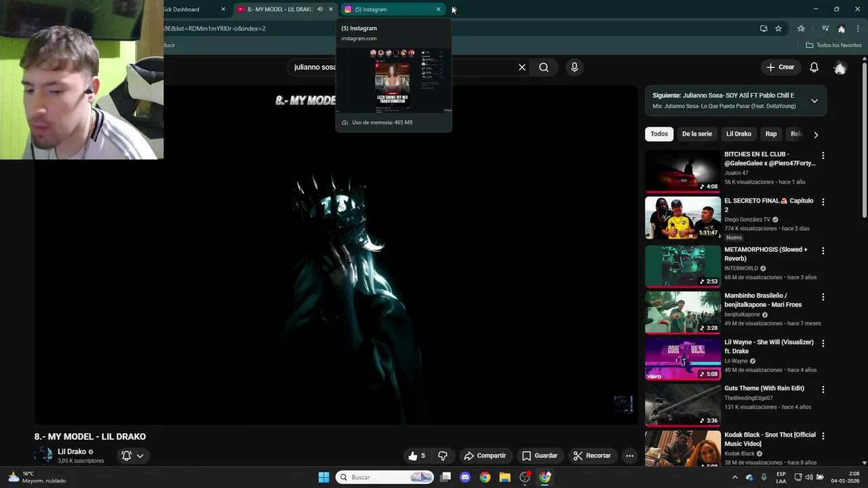Screen dimensions: 868x488
Task: Start voice search with the microphone icon
Action: coord(574,67)
